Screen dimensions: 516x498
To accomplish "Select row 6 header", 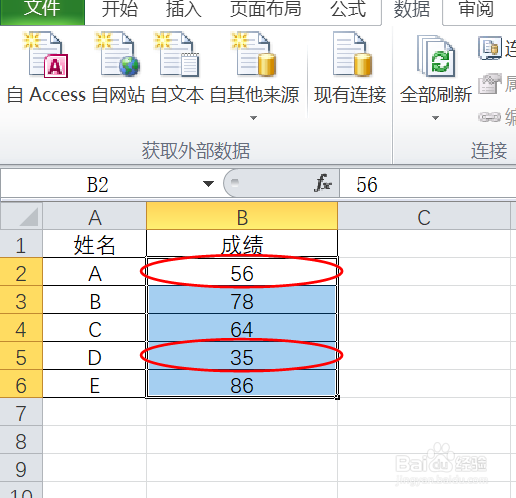I will tap(21, 385).
